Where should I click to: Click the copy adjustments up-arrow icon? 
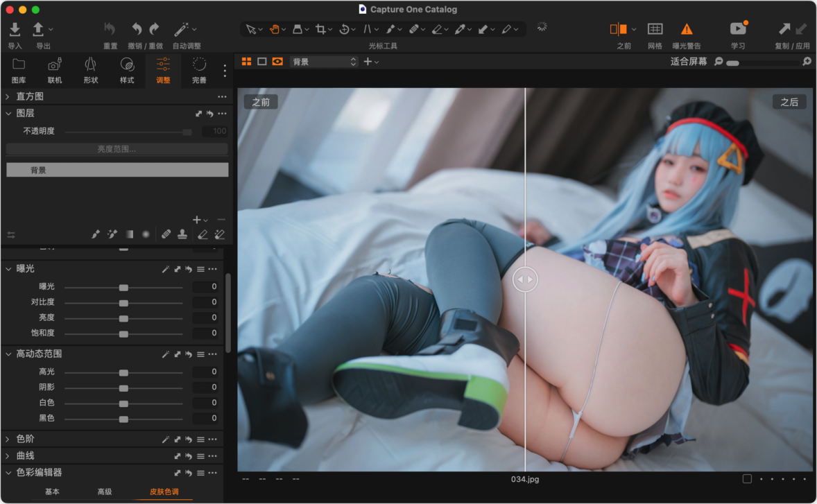(784, 29)
